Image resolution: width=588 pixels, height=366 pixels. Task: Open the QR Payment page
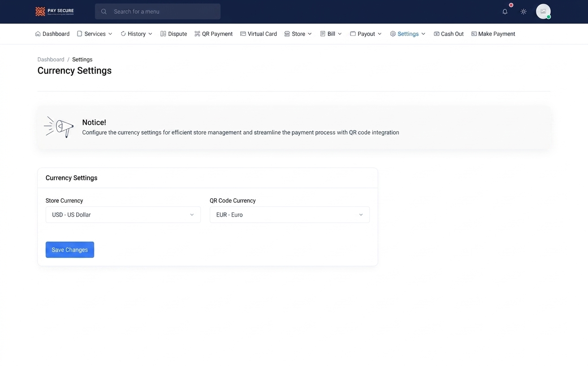[214, 34]
